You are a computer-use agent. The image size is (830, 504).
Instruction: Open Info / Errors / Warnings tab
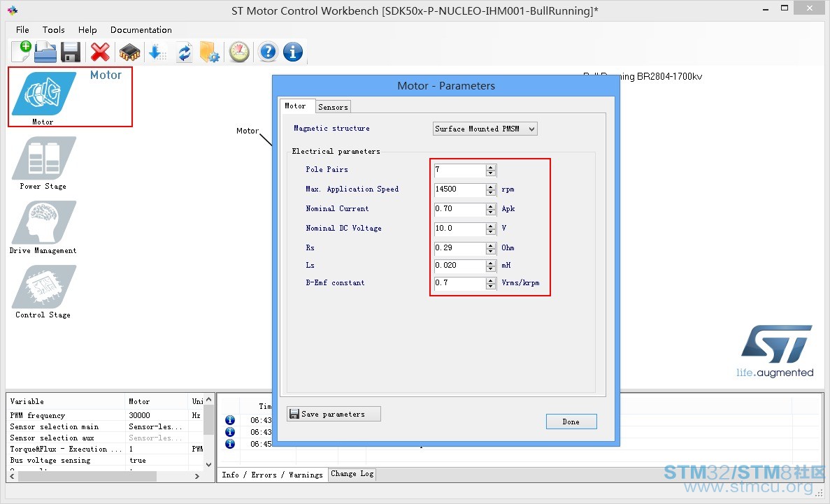click(x=272, y=475)
